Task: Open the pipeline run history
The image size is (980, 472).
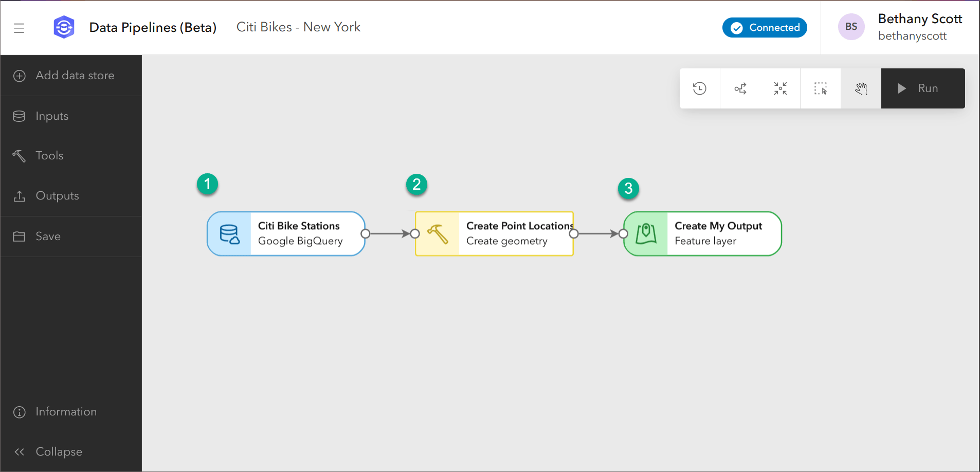Action: point(699,88)
